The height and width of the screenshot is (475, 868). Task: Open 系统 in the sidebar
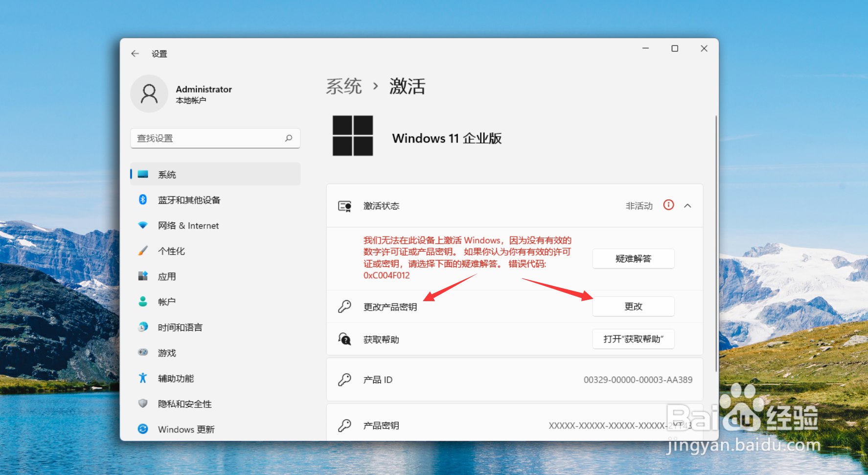tap(215, 174)
